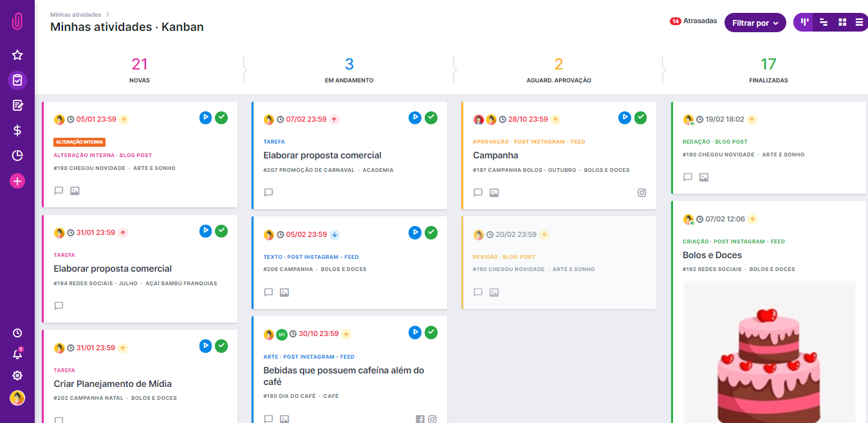
Task: Switch to list view
Action: [x=859, y=23]
